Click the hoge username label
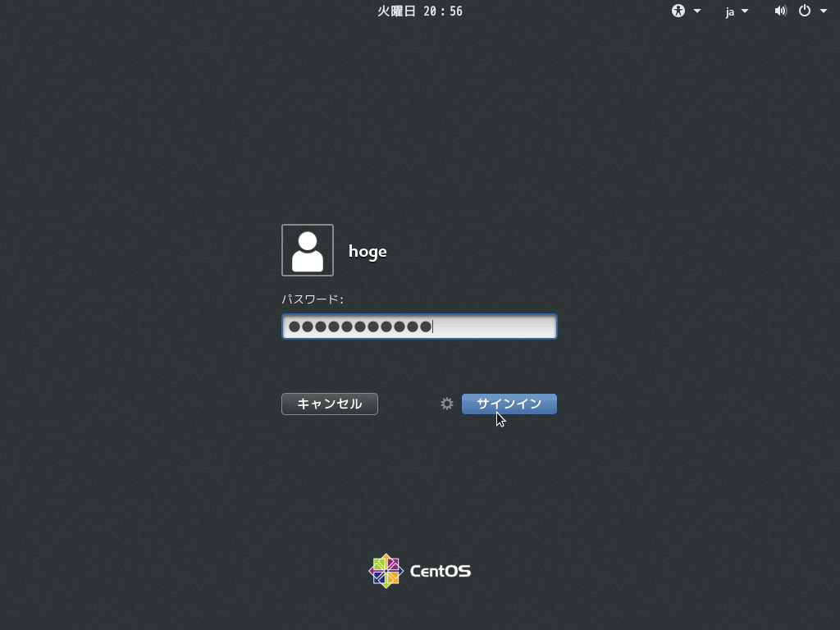The width and height of the screenshot is (840, 630). 367,252
